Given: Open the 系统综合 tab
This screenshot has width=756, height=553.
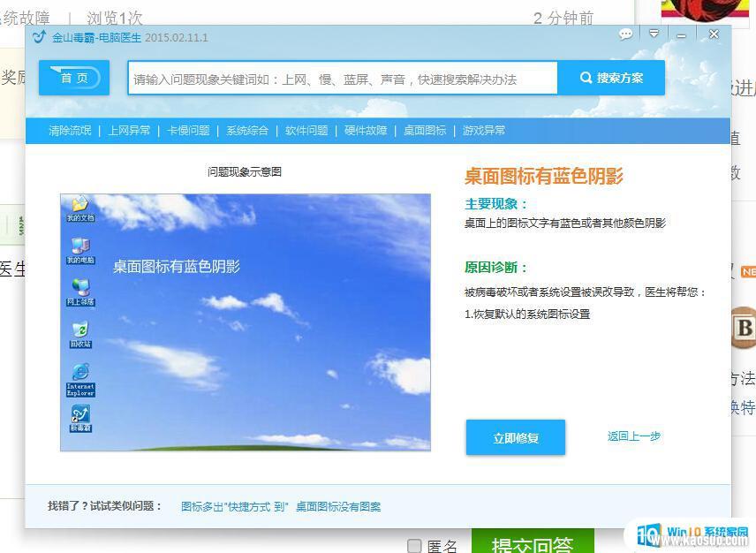Looking at the screenshot, I should click(247, 130).
